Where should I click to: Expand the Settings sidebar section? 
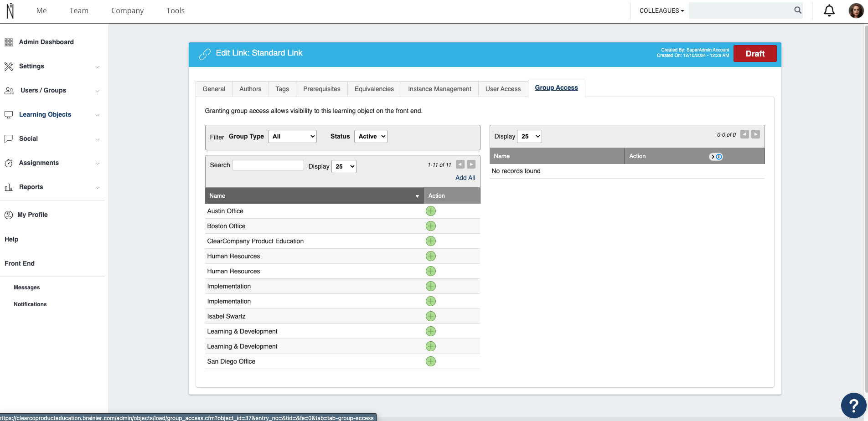click(x=98, y=67)
